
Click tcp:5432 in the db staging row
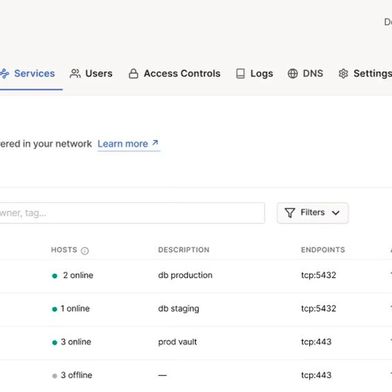coord(319,309)
